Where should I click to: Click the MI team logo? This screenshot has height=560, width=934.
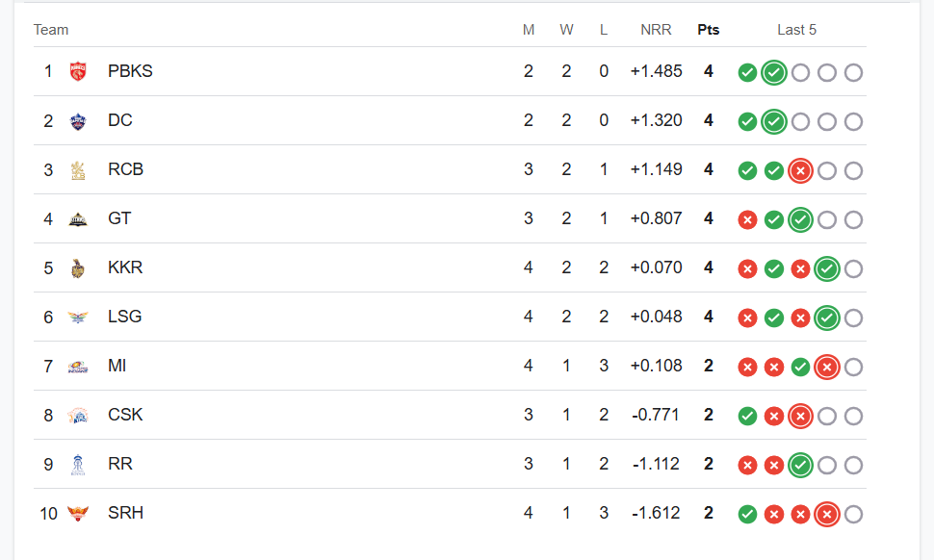click(78, 367)
